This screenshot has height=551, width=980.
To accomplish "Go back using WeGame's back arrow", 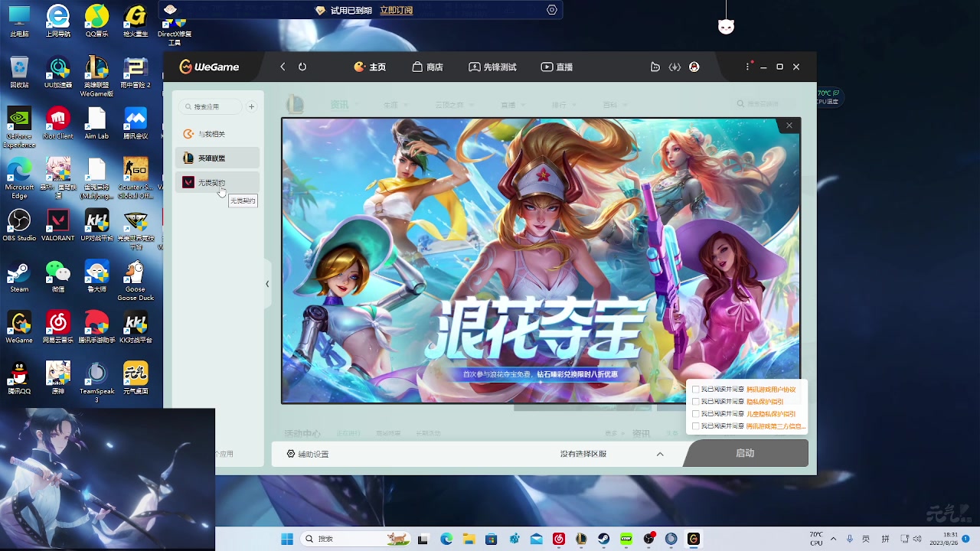I will click(283, 67).
